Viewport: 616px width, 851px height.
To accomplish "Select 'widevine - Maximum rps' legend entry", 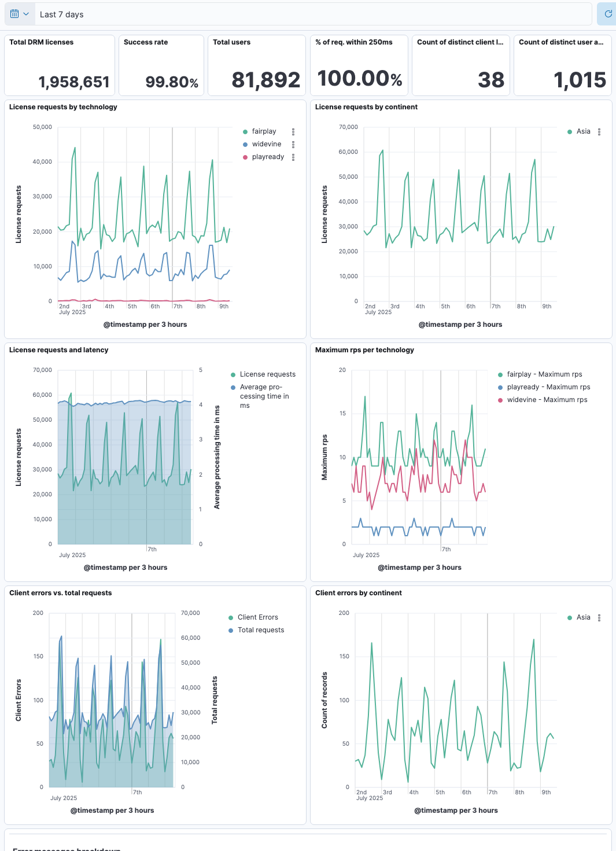I will 547,400.
